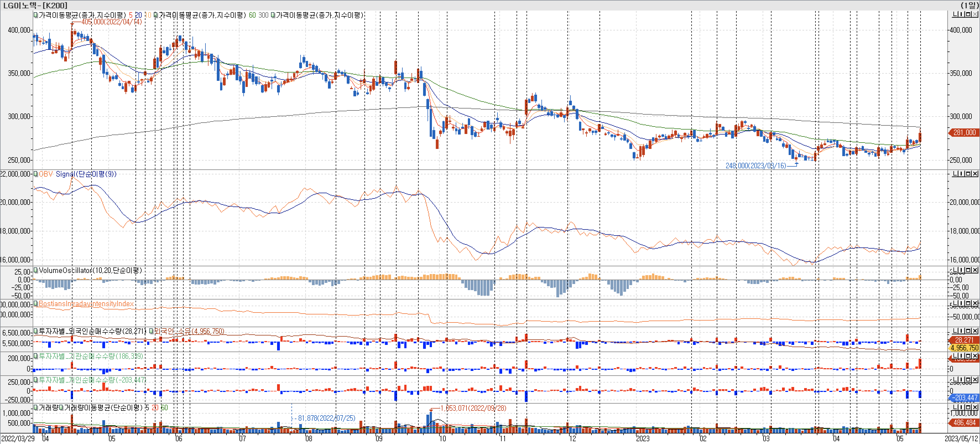Maximize the OBV indicator panel
The image size is (980, 444).
[968, 174]
